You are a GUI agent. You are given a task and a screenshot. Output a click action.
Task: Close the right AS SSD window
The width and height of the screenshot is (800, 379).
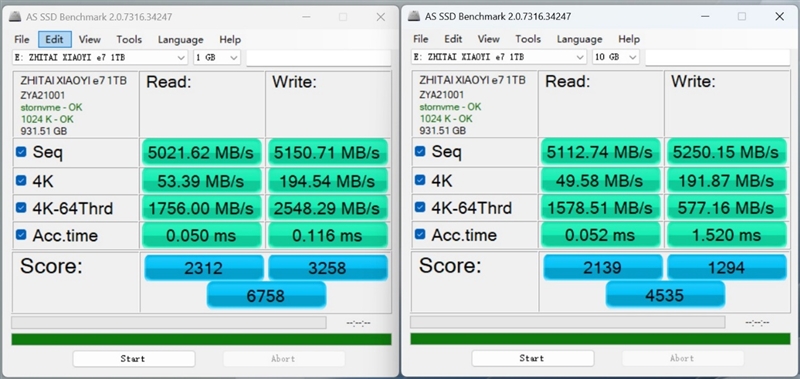pos(779,16)
